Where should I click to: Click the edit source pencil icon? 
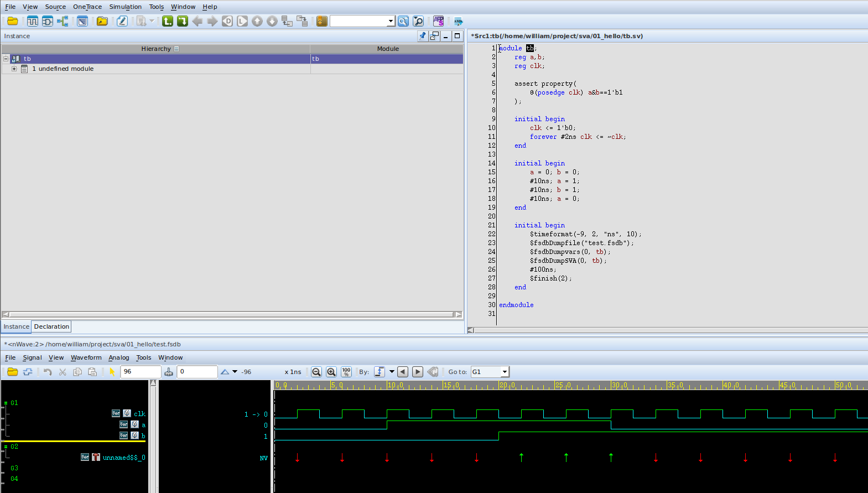pos(122,21)
